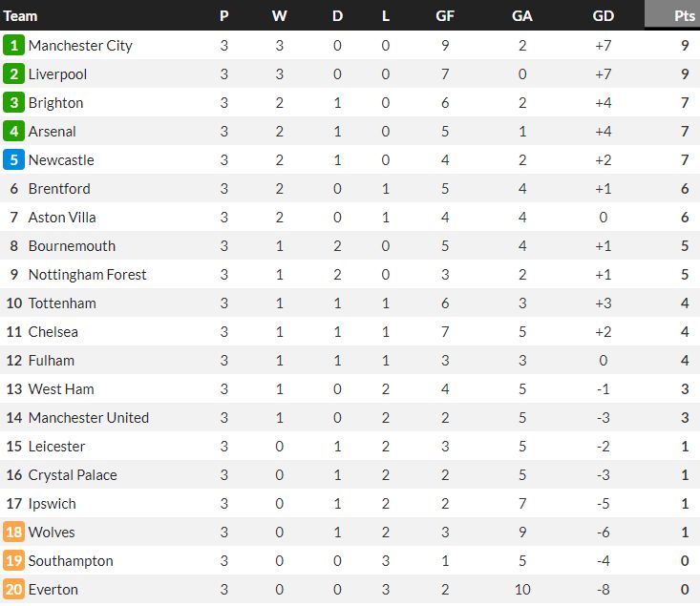Click the green position 1 badge
Viewport: 700px width, 606px height.
(13, 45)
